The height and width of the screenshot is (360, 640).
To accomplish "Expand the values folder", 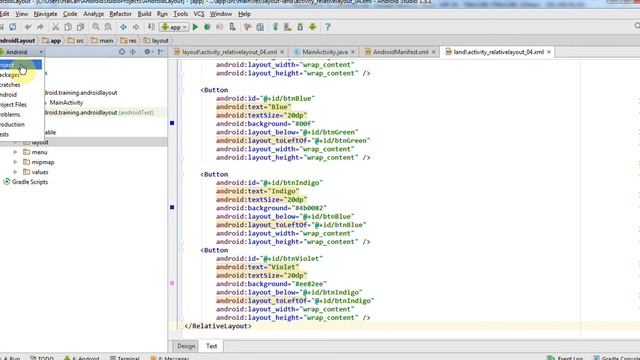I will click(16, 172).
